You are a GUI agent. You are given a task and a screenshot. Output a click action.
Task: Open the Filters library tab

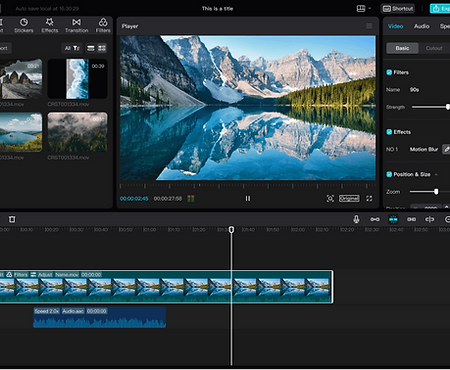[x=103, y=26]
